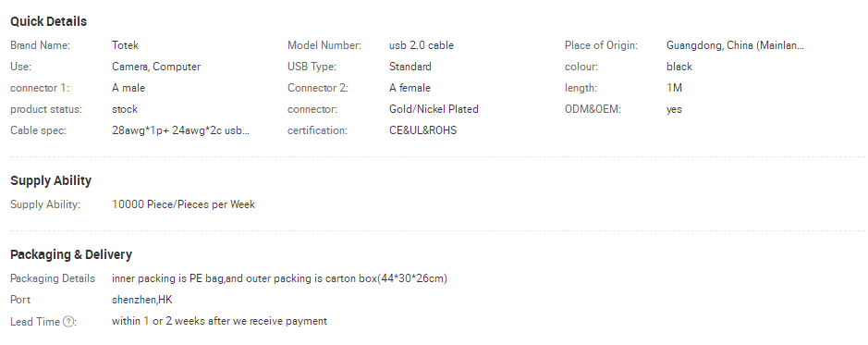Click the truncated Cable spec value text

[180, 130]
